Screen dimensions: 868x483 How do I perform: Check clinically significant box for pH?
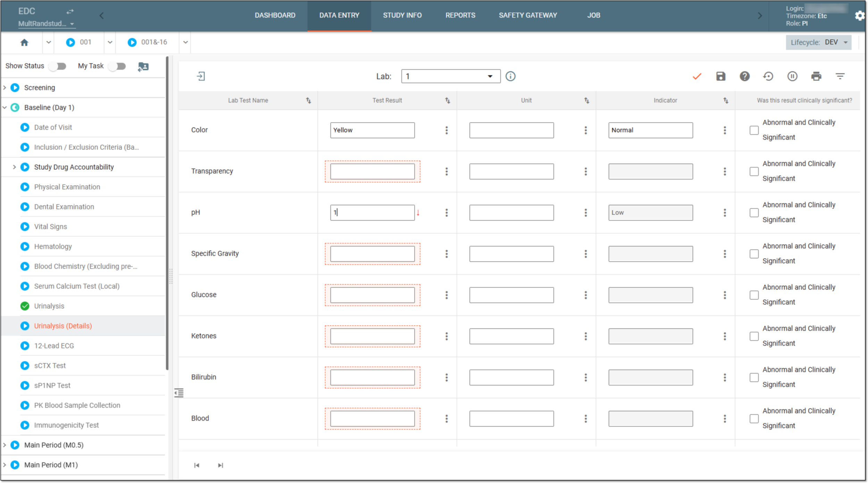(x=754, y=213)
